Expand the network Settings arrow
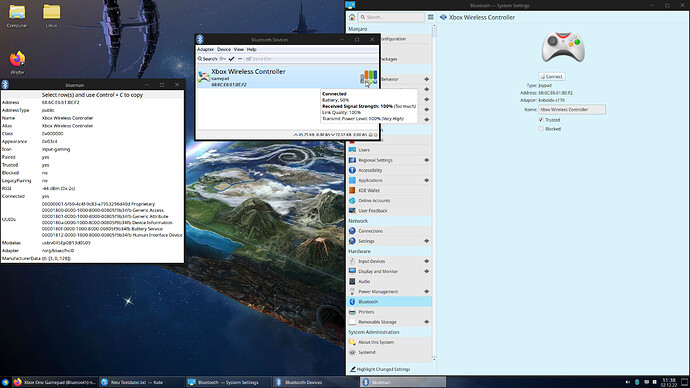This screenshot has width=690, height=388. point(426,241)
